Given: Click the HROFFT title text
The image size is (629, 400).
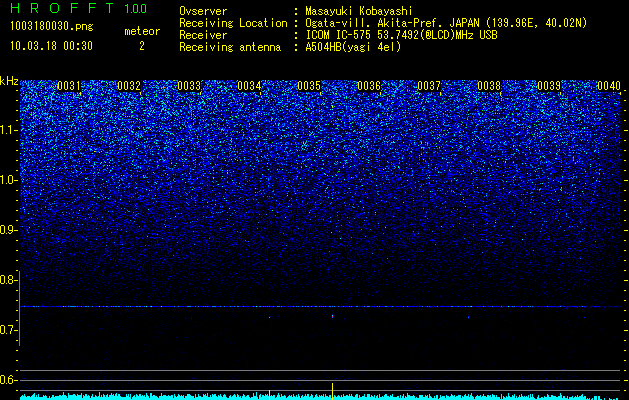Looking at the screenshot, I should 62,8.
